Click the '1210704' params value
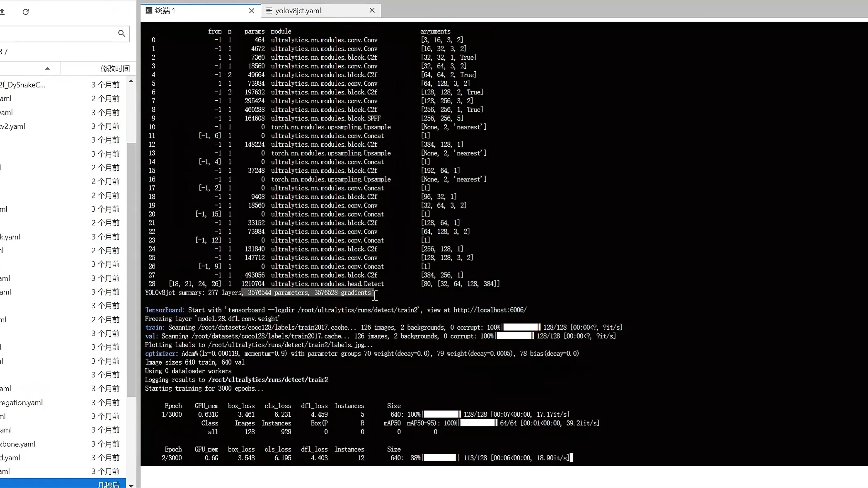Image resolution: width=868 pixels, height=488 pixels. coord(253,284)
